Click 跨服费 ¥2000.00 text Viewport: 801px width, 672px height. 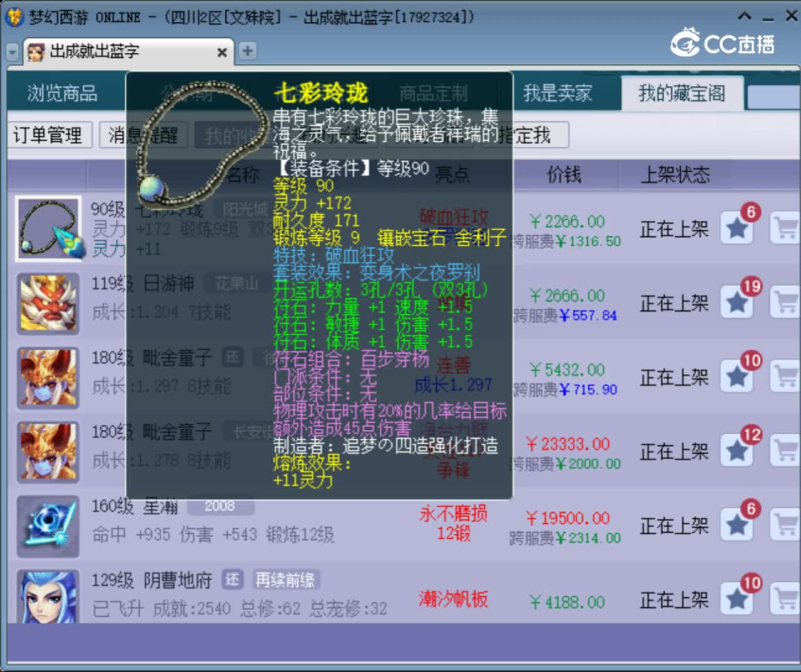(x=566, y=464)
